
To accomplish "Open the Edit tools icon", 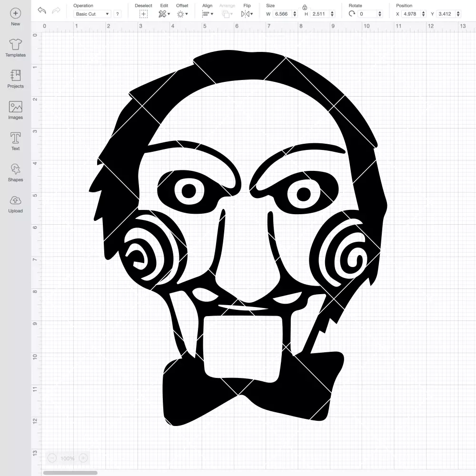I will coord(162,14).
